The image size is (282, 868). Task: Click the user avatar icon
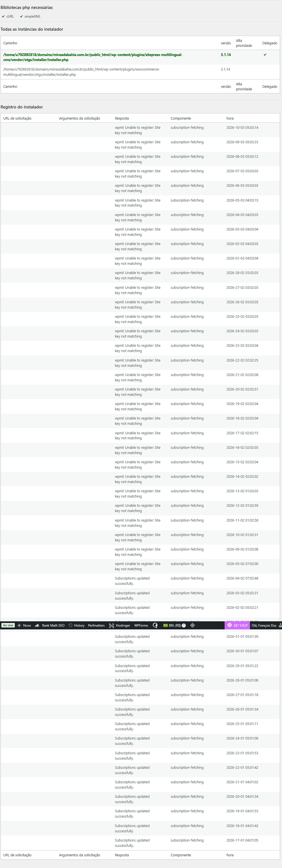[x=280, y=625]
